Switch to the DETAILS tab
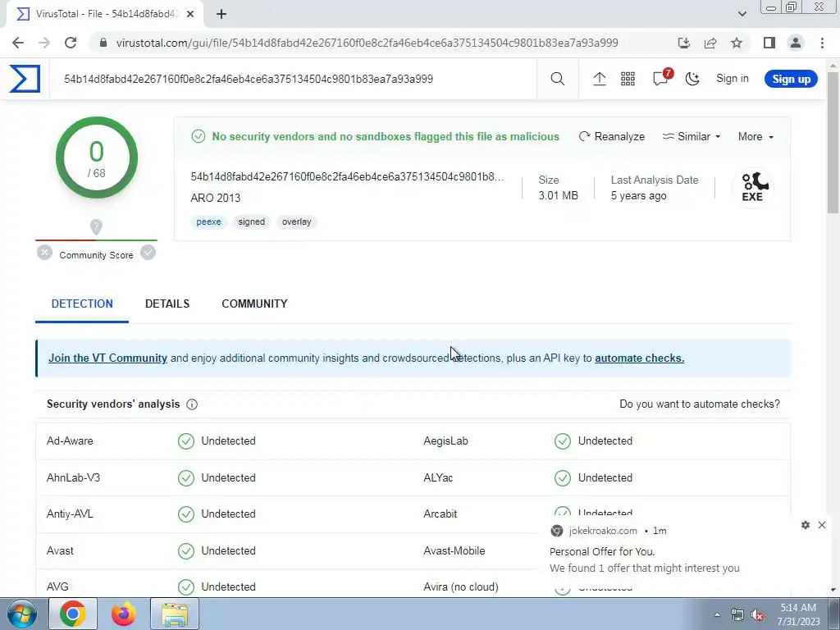Image resolution: width=840 pixels, height=630 pixels. tap(167, 304)
